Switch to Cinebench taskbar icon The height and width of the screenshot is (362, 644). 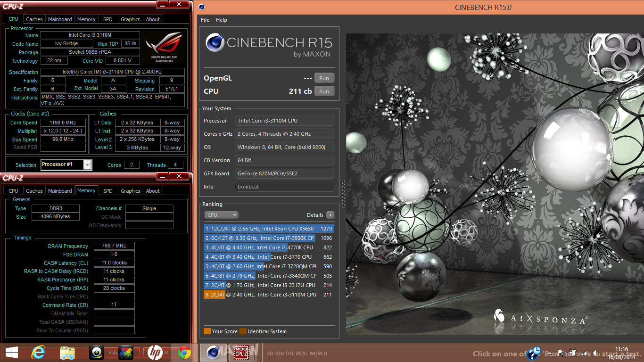click(214, 352)
